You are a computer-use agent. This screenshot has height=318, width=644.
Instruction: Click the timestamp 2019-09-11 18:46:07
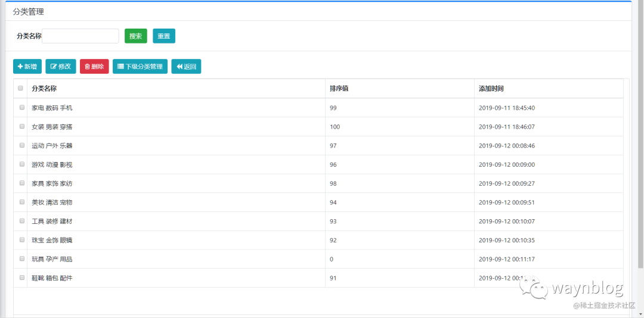click(507, 127)
